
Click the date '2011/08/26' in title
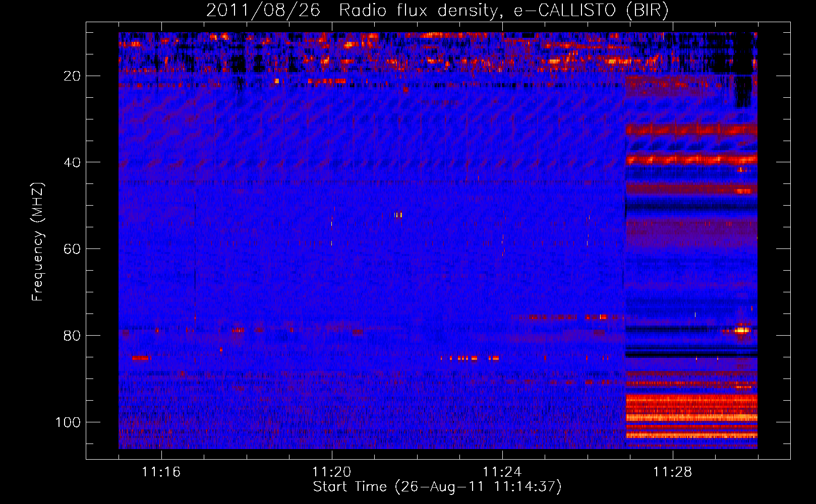(263, 11)
